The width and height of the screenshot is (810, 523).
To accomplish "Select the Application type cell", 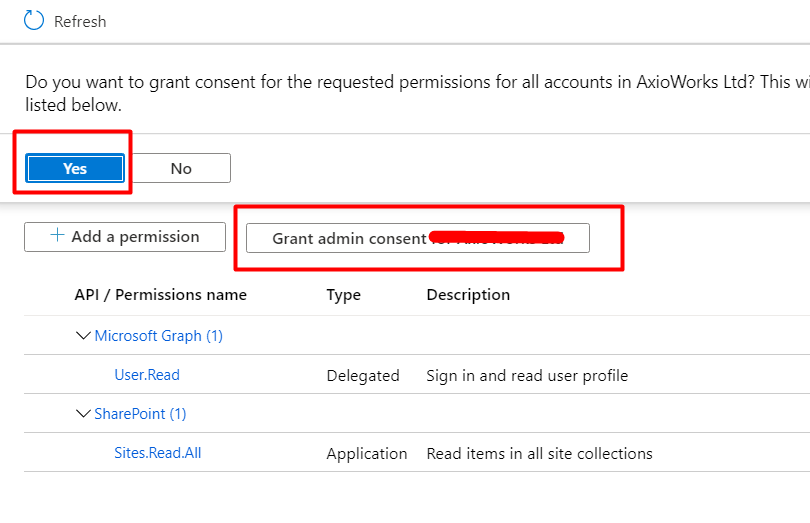I will (x=366, y=454).
